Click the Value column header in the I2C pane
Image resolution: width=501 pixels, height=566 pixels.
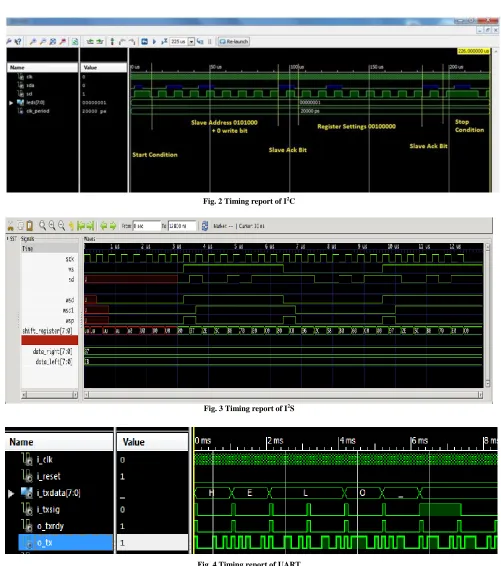pos(104,68)
